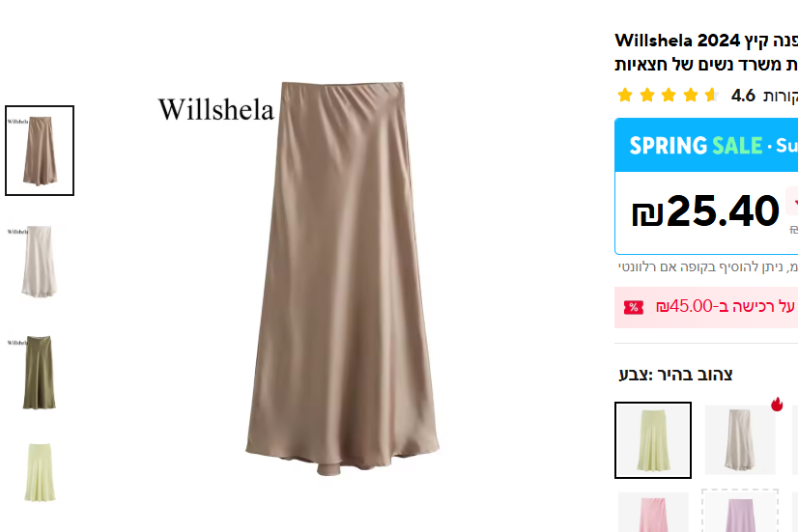Screen dimensions: 798x532
Task: Click the checkout tax note text
Action: coord(708,267)
